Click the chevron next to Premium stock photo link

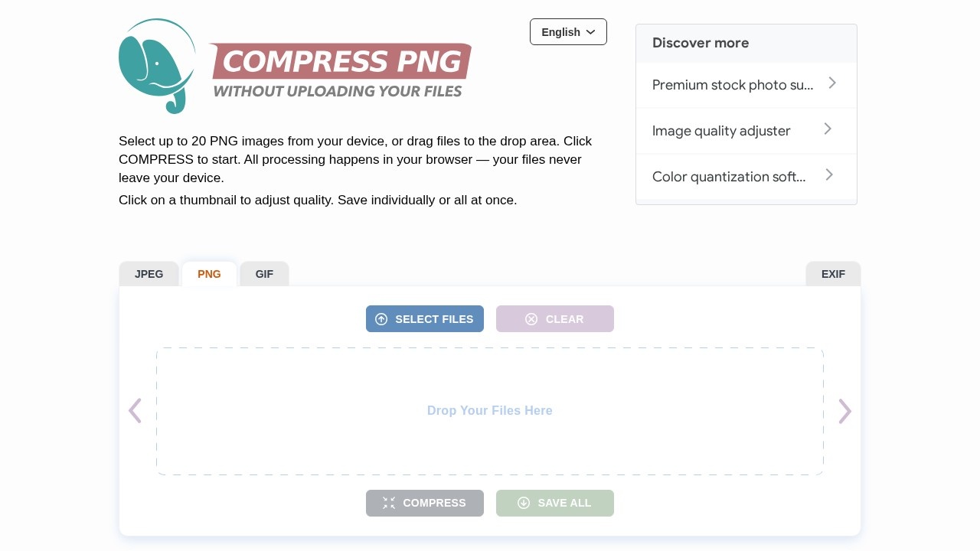832,83
